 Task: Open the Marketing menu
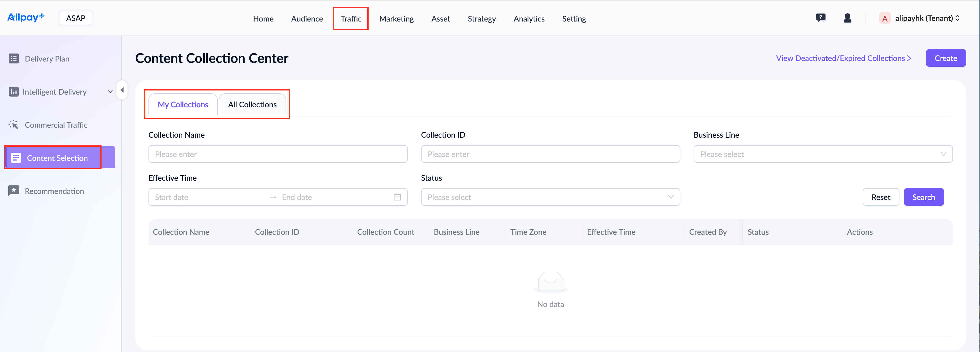[x=396, y=19]
